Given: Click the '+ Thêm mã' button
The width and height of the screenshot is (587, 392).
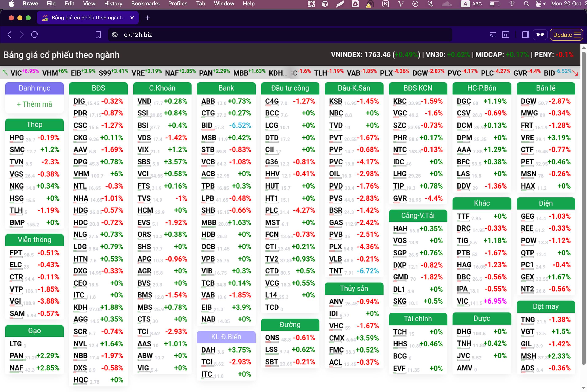Looking at the screenshot, I should pyautogui.click(x=34, y=104).
